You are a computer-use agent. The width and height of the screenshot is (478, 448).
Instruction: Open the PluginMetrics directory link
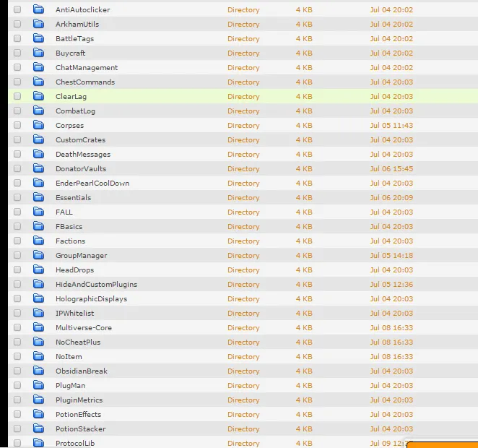point(79,400)
